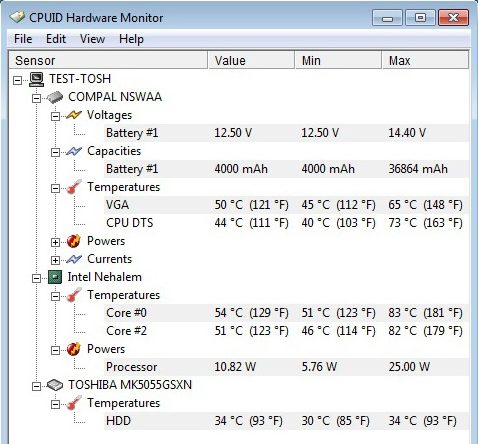
Task: Click the COMPAL Powers flame icon
Action: (74, 241)
